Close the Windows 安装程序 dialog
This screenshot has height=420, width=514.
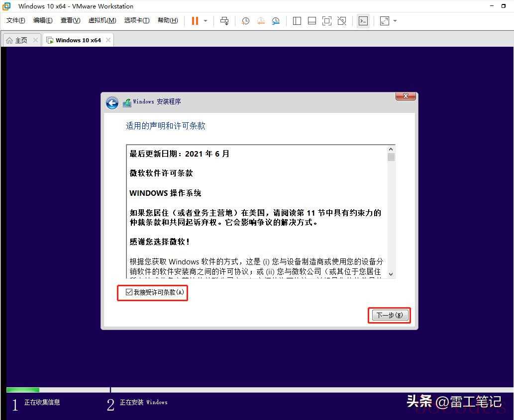(x=406, y=96)
